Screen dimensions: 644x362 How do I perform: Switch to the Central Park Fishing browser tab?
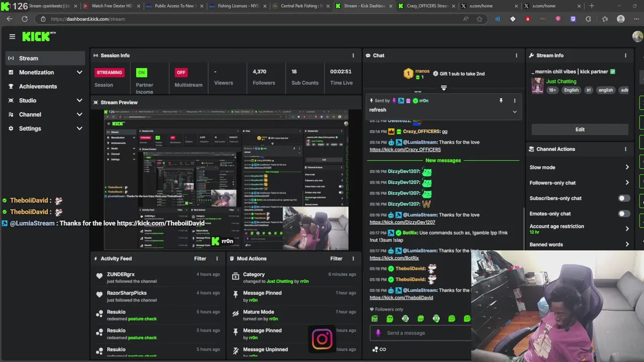coord(300,6)
